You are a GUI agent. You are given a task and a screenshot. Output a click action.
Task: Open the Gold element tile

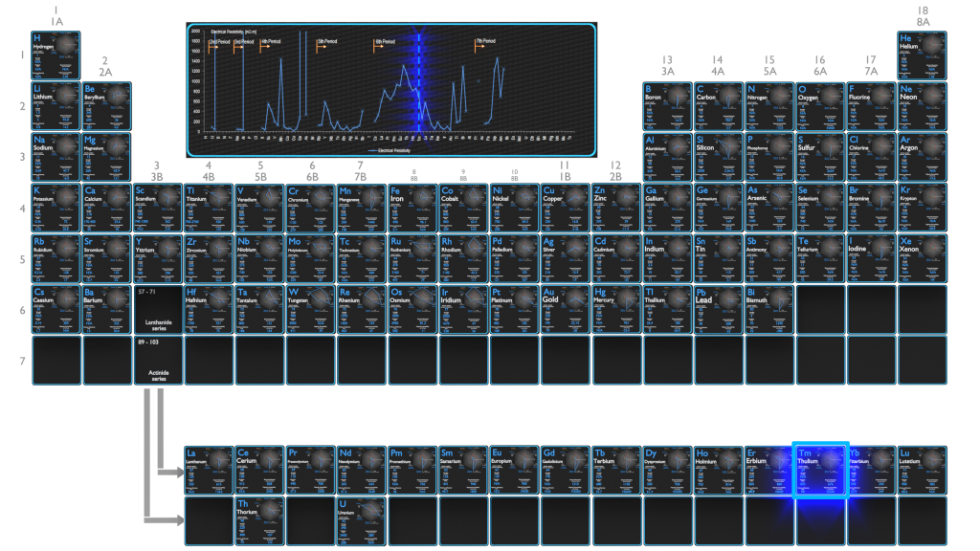coord(565,309)
